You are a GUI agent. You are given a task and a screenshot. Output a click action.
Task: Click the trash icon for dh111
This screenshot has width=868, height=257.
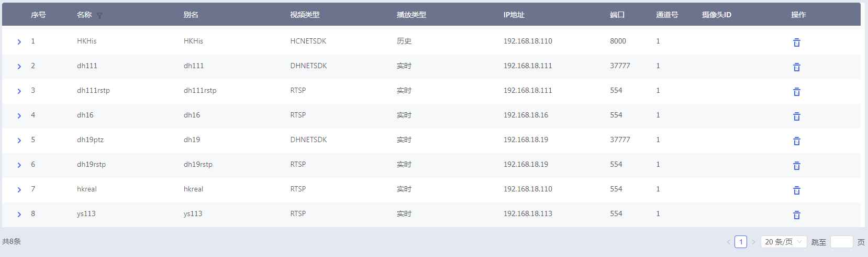tap(796, 67)
